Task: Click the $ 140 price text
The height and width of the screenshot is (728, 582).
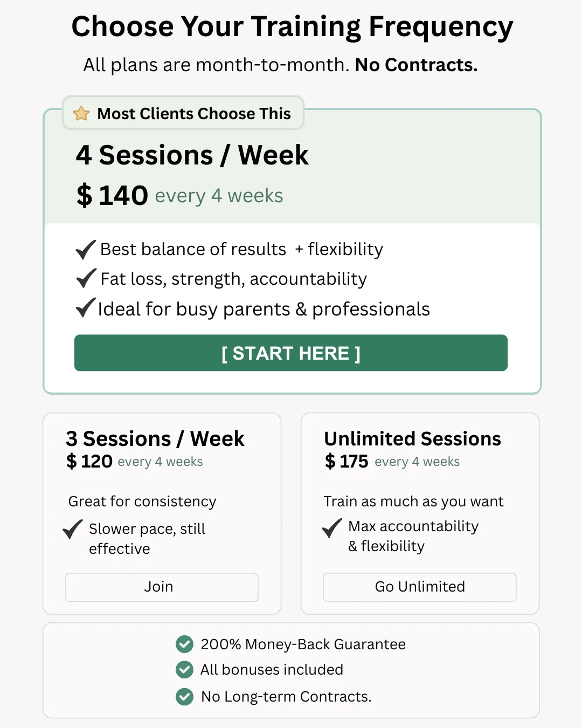Action: tap(112, 195)
